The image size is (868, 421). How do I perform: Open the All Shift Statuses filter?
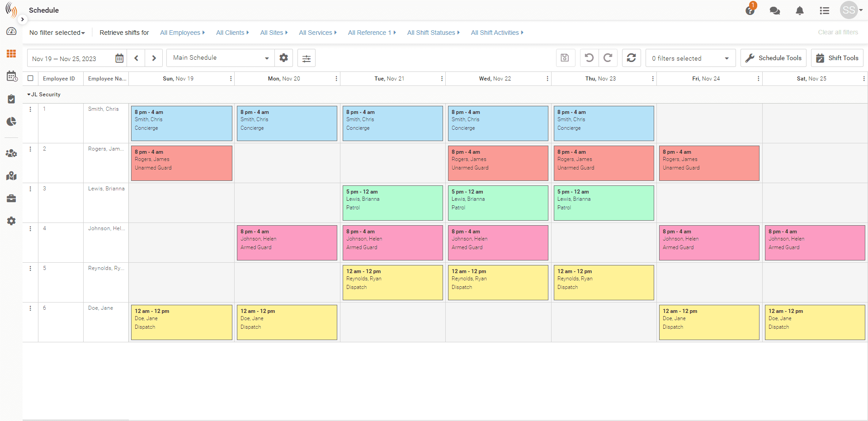[x=433, y=33]
